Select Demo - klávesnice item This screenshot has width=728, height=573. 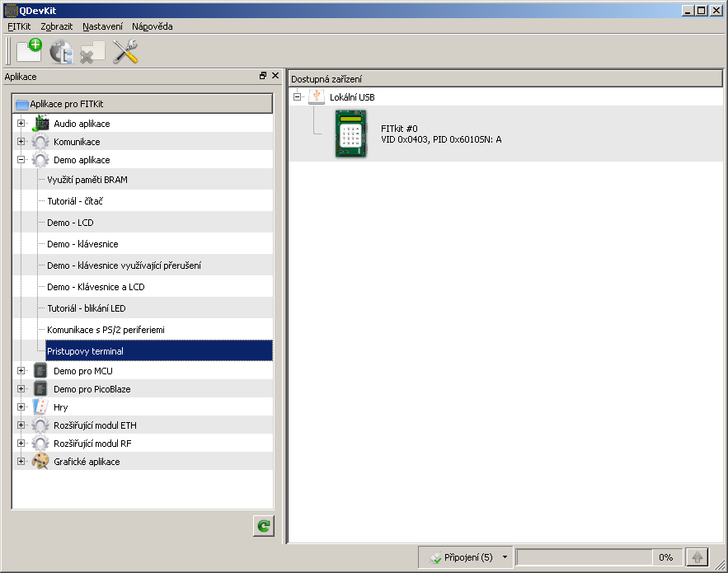pos(82,244)
